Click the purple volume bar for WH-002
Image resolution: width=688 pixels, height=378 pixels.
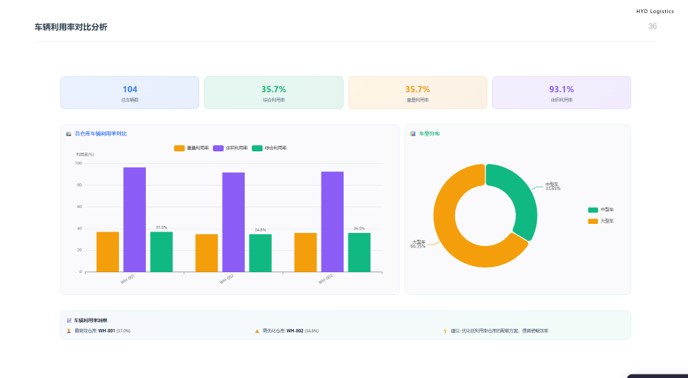(233, 222)
